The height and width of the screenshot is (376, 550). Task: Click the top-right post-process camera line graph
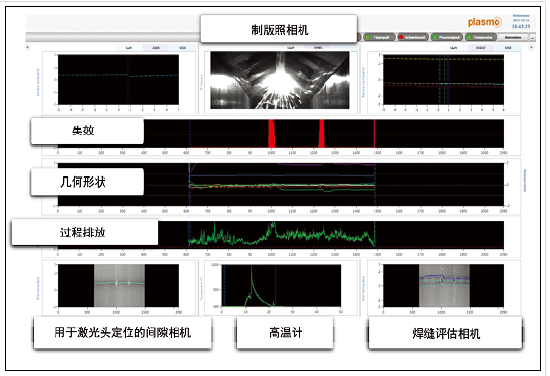(443, 80)
